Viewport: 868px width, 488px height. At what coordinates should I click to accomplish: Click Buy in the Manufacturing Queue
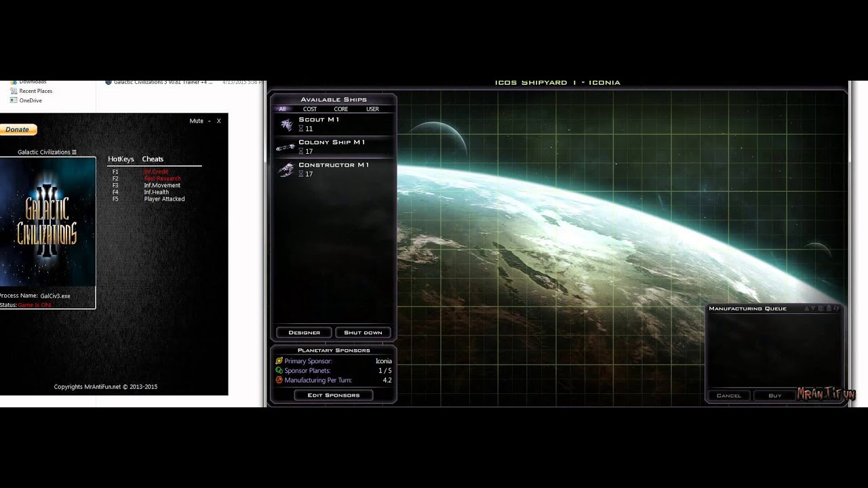pyautogui.click(x=775, y=396)
